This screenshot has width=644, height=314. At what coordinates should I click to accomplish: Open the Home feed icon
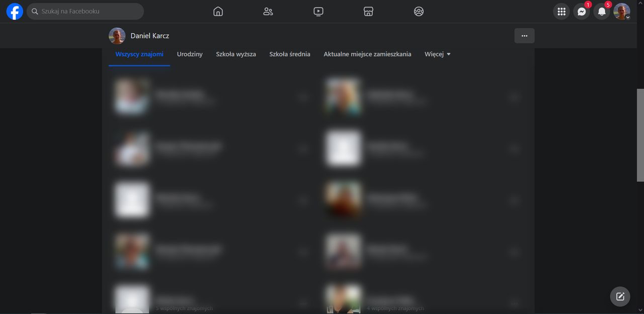[218, 12]
